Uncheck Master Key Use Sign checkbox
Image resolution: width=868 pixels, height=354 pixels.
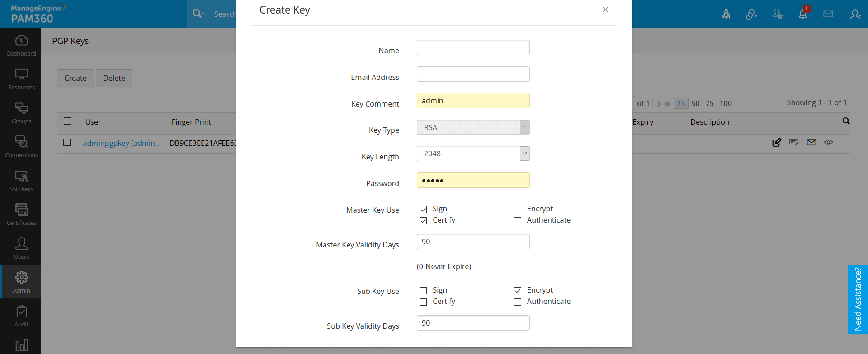(423, 210)
